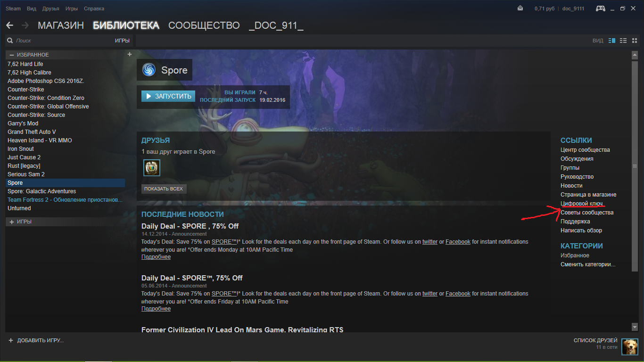Open the Советы сообщества link

pos(587,213)
